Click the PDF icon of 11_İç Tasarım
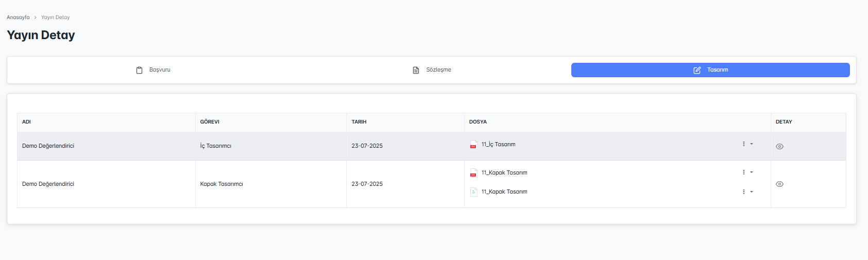Viewport: 868px width, 260px height. [473, 145]
